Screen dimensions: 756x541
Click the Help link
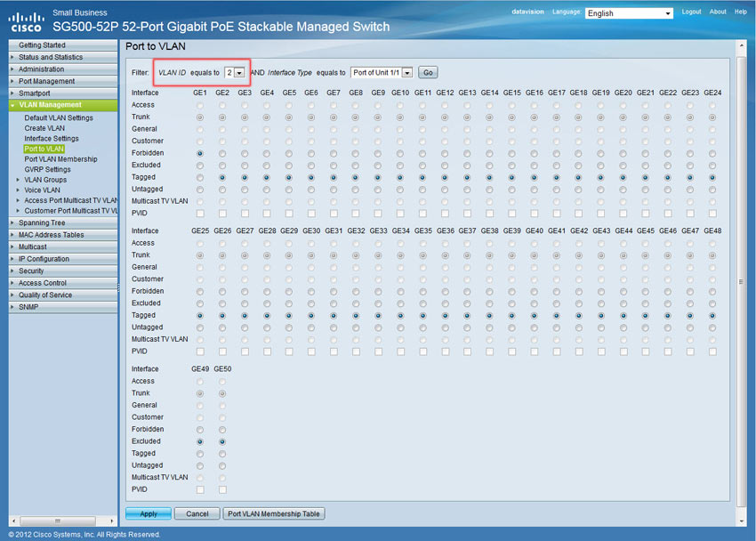(741, 12)
